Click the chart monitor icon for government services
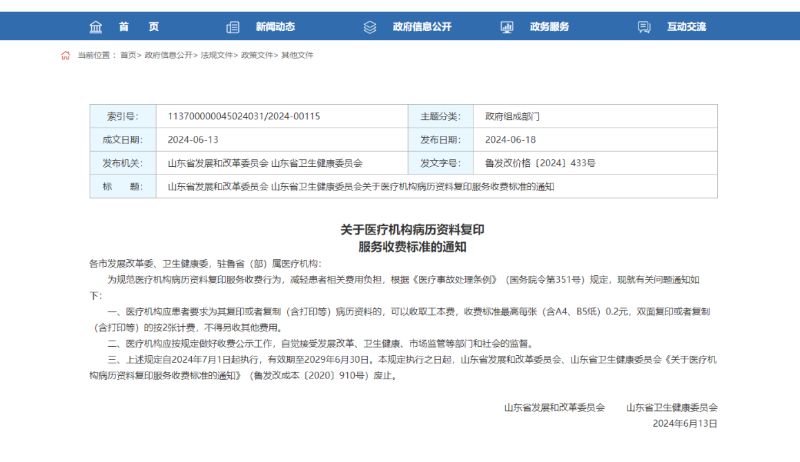 point(507,27)
